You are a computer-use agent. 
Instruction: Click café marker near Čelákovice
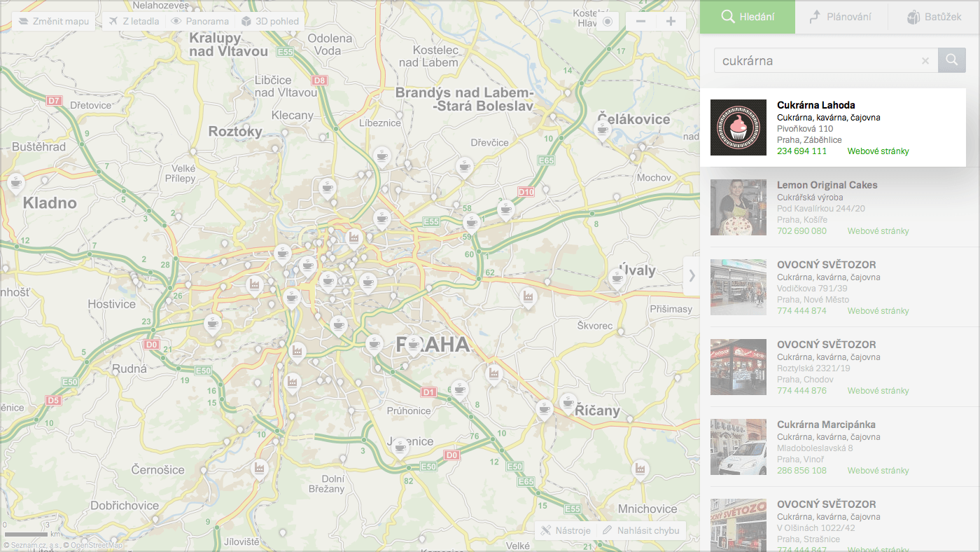coord(601,130)
